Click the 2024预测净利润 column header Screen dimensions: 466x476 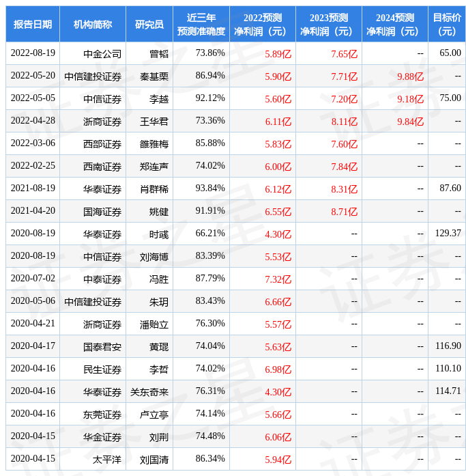(395, 24)
